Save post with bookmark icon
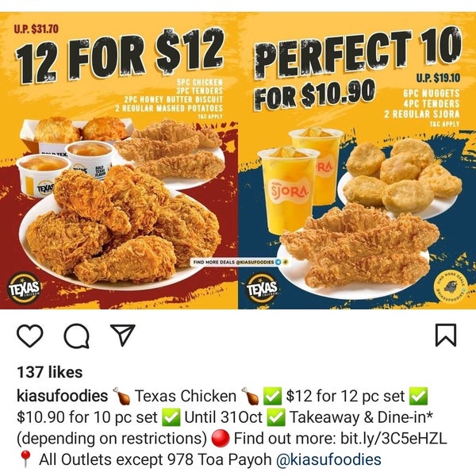The image size is (476, 476). (x=446, y=335)
